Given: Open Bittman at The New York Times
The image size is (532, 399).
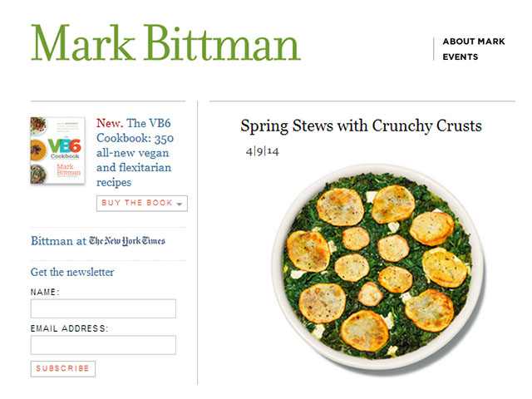Looking at the screenshot, I should 98,241.
